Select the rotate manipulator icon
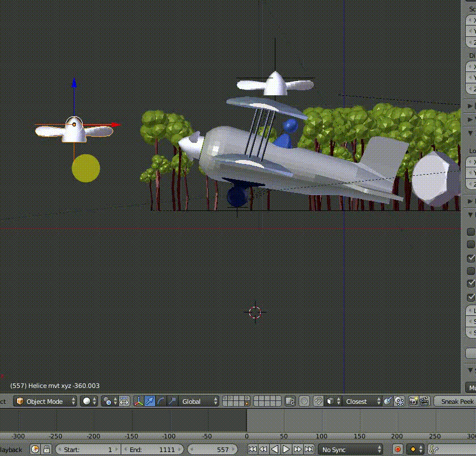This screenshot has width=476, height=456. tap(161, 401)
